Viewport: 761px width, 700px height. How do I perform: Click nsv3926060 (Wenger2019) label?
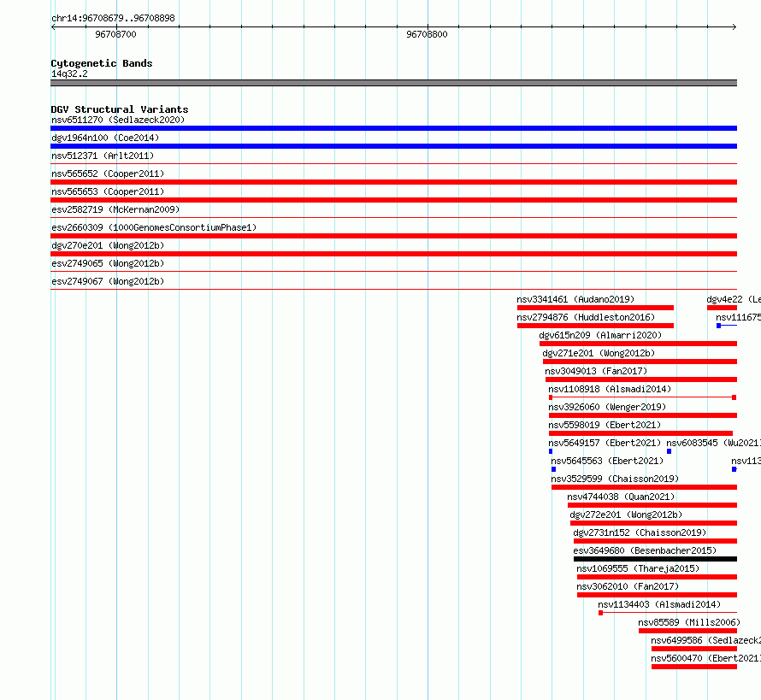pos(607,407)
